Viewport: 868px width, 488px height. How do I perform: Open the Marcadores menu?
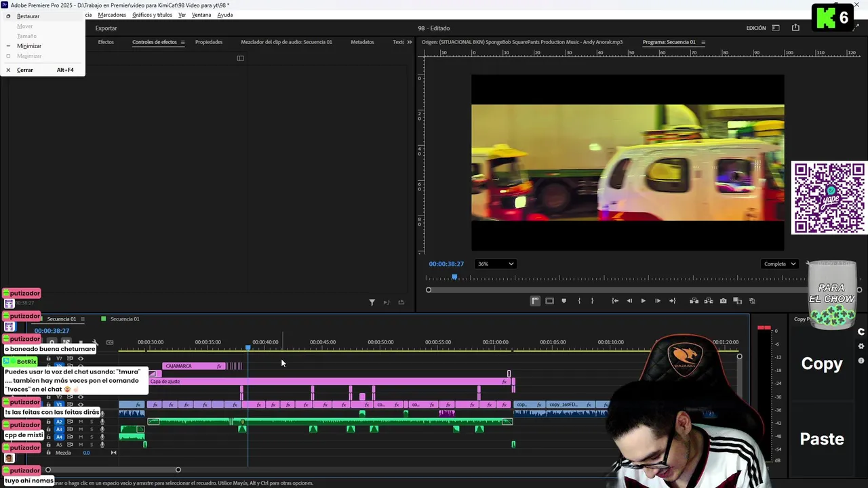pyautogui.click(x=112, y=15)
